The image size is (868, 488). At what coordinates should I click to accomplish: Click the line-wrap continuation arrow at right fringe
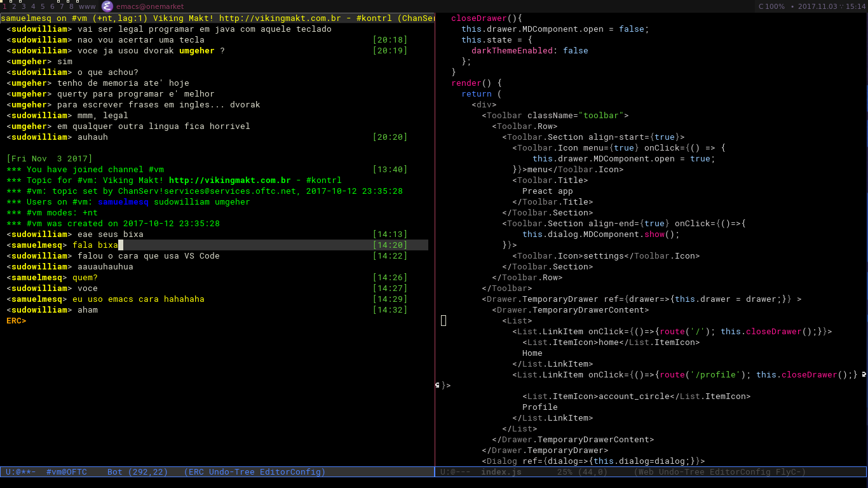point(864,375)
